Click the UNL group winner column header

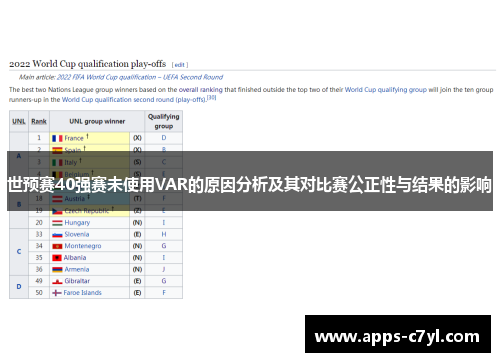(97, 121)
